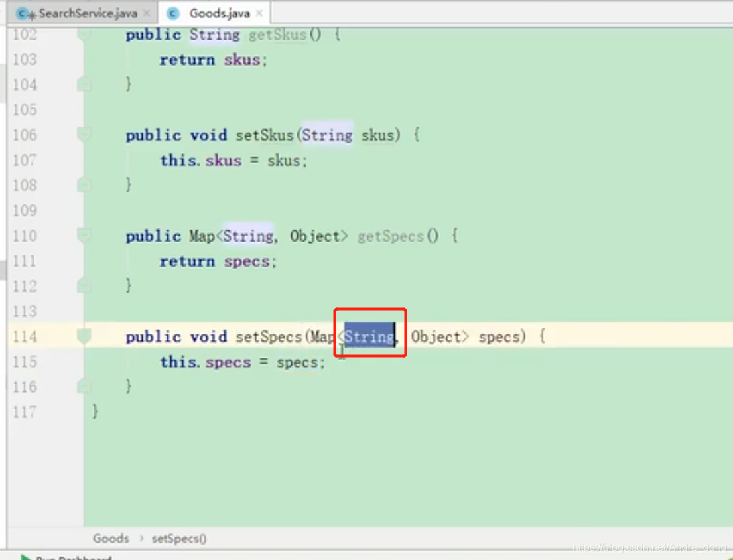Click Object type in getSpecs return type

click(315, 236)
